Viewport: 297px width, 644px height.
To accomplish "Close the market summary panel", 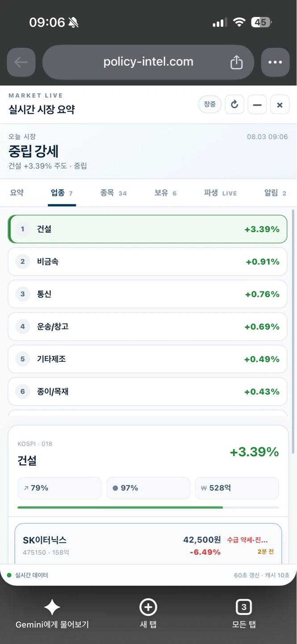I will pos(280,105).
